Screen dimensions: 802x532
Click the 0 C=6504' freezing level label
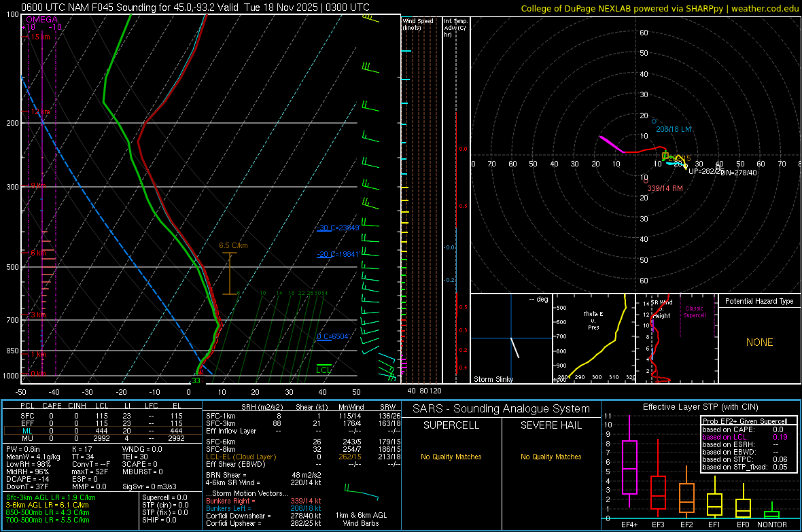pos(333,336)
